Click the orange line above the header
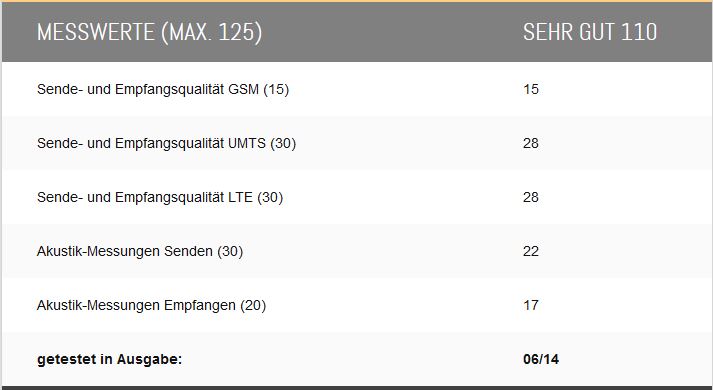713x390 pixels. 356,1
